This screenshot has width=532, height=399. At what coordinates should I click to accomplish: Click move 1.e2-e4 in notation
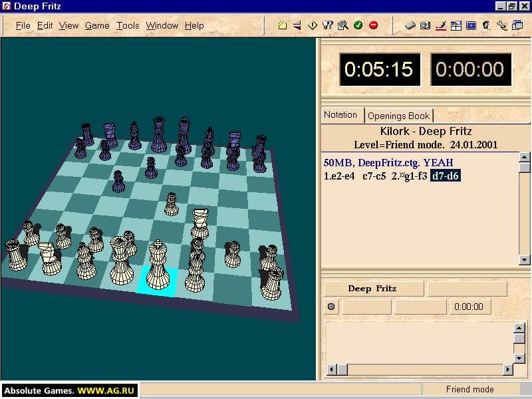pyautogui.click(x=339, y=176)
